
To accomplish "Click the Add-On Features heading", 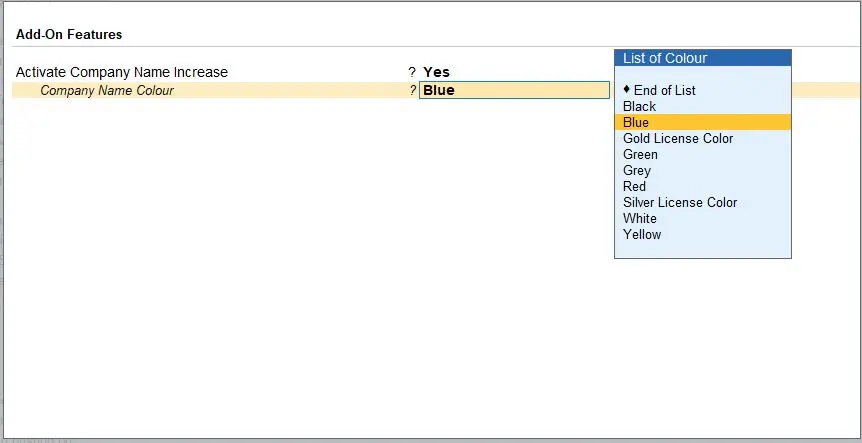I will click(69, 35).
